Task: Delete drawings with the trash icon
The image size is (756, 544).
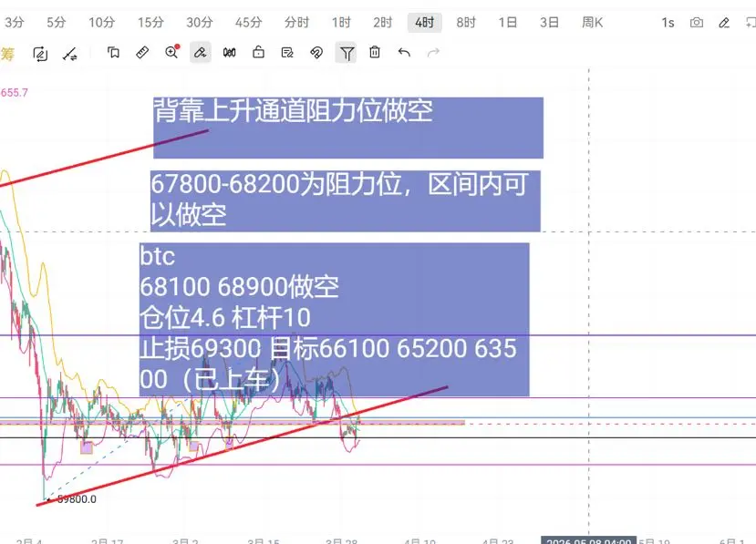Action: tap(375, 52)
